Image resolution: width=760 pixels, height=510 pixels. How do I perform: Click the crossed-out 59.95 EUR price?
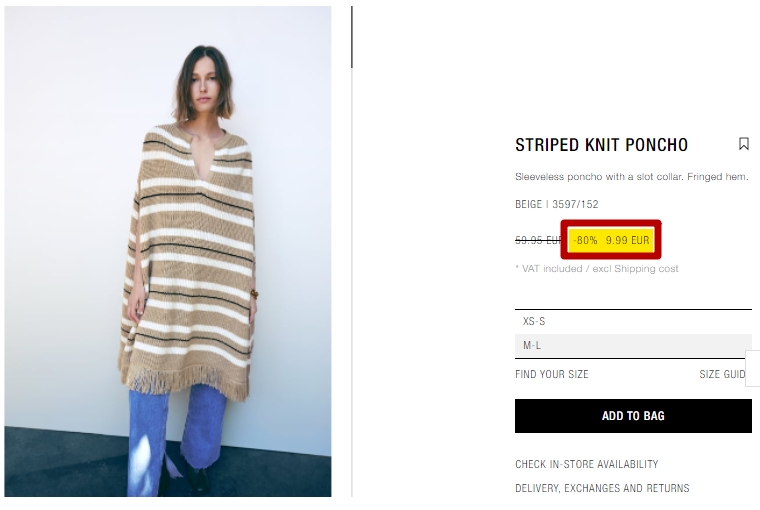[538, 240]
